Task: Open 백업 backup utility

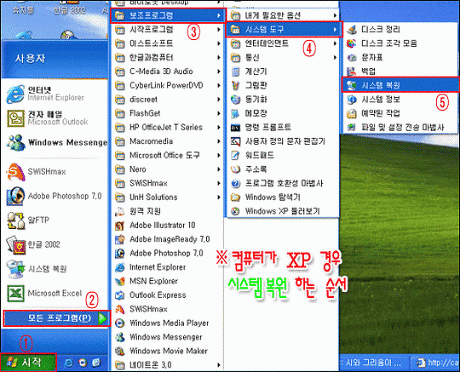Action: click(x=400, y=71)
